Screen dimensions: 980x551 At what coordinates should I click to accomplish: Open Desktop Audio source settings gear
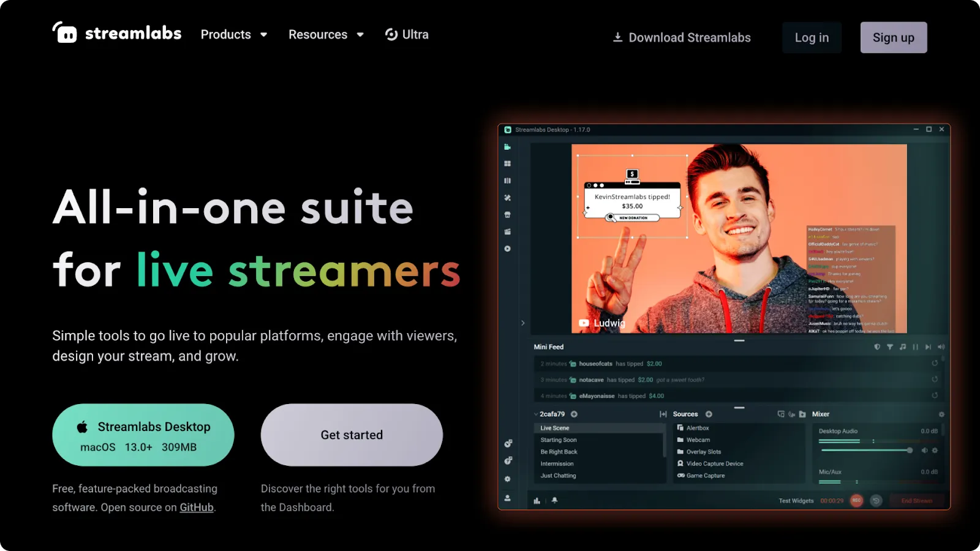click(x=935, y=451)
